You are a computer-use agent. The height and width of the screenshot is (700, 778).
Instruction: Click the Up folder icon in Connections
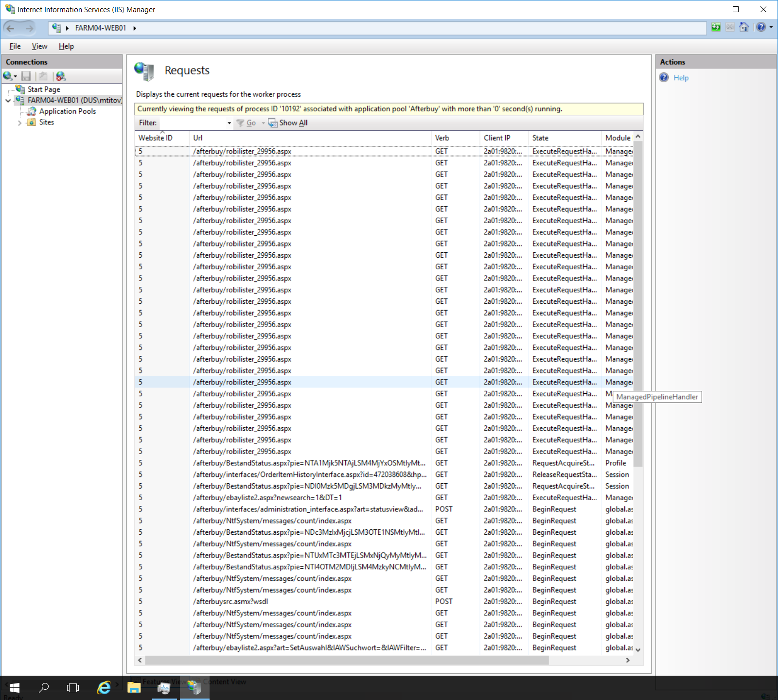pos(43,76)
